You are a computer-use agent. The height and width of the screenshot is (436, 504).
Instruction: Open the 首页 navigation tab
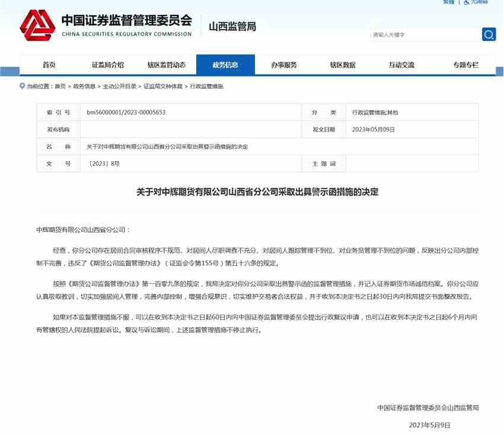(49, 65)
